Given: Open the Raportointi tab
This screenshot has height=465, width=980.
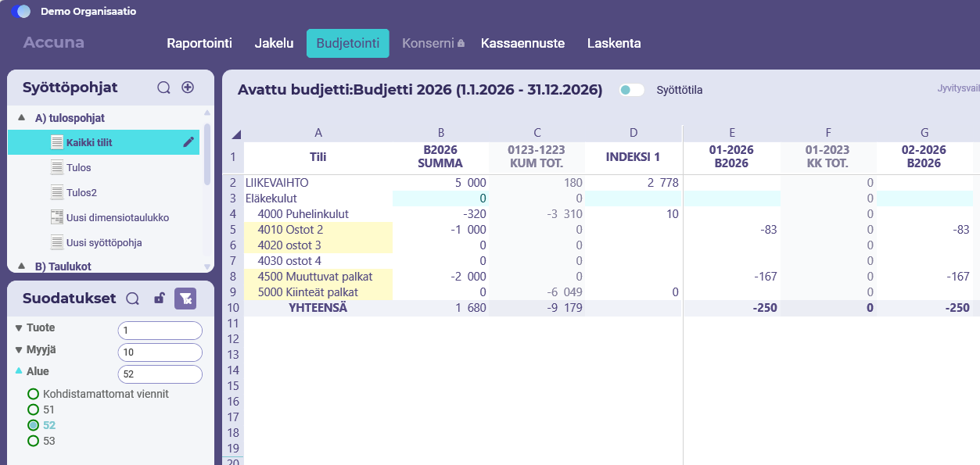Looking at the screenshot, I should pos(199,43).
